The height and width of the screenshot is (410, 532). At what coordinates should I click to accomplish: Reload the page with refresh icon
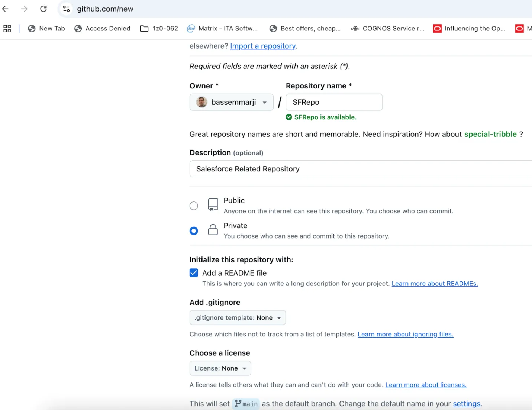click(x=43, y=9)
